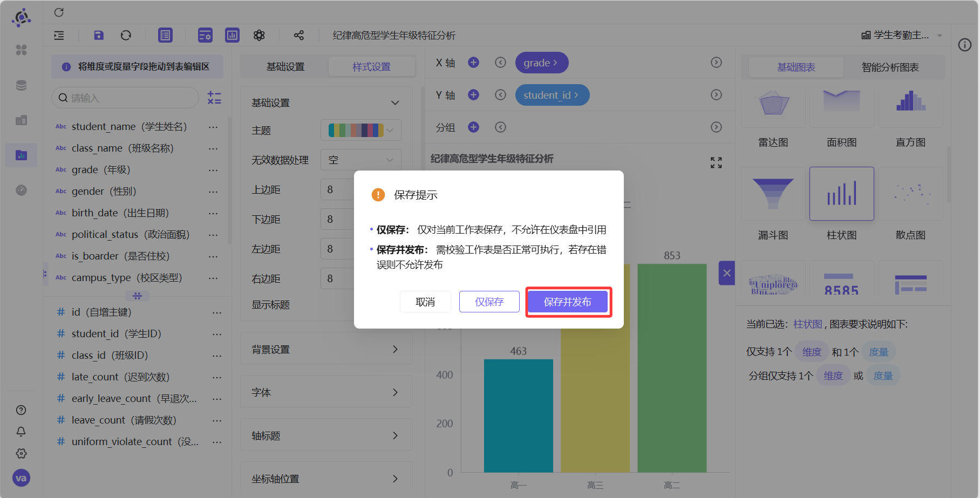
Task: Click the dimension-measure divider handle
Action: [x=137, y=296]
